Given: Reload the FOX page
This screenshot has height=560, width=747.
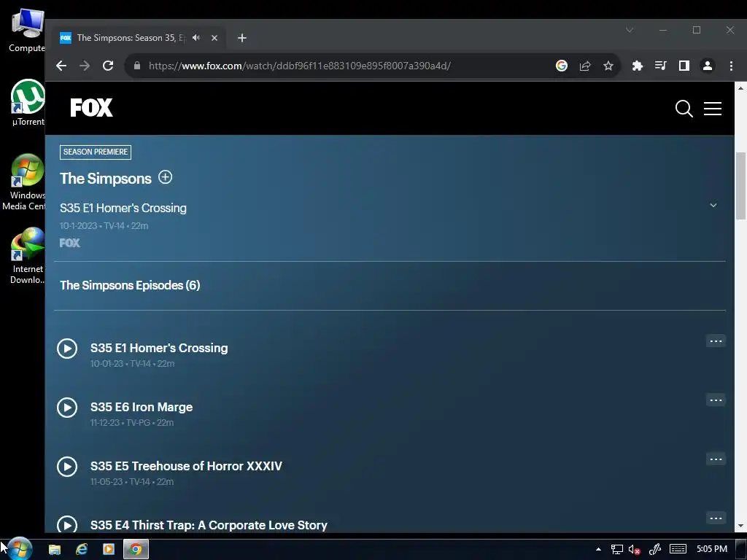Looking at the screenshot, I should [108, 66].
